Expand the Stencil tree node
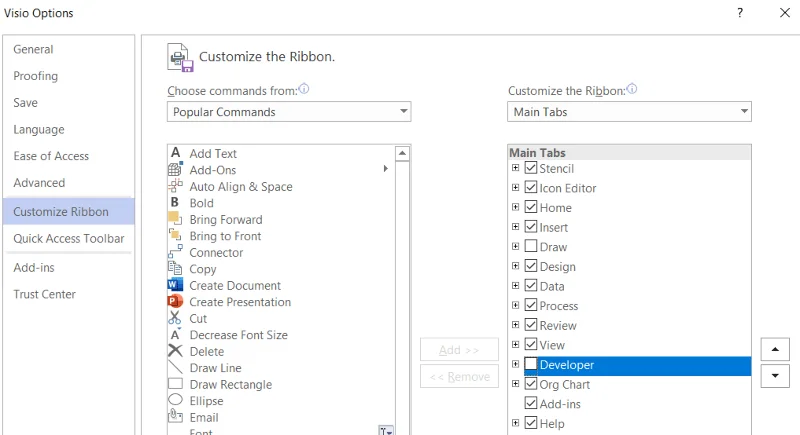This screenshot has width=800, height=435. (x=515, y=168)
